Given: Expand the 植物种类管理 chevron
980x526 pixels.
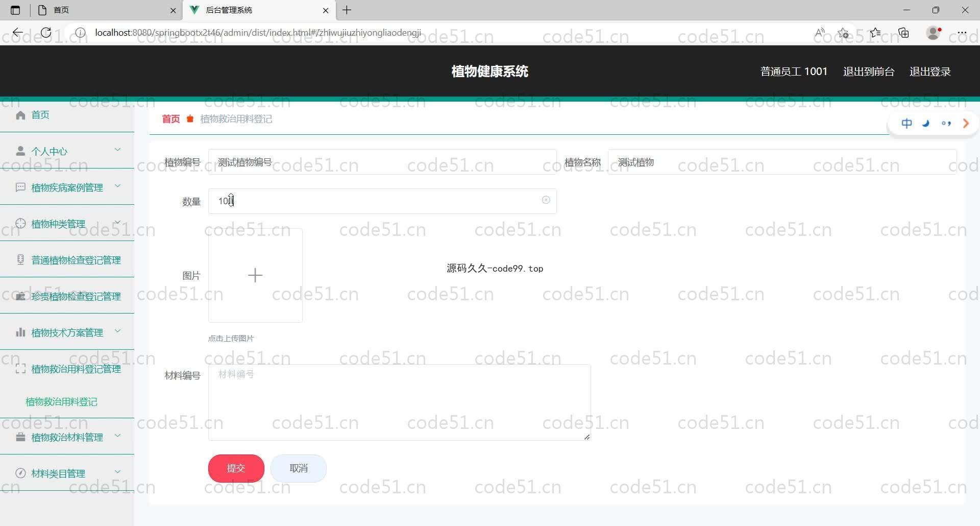Looking at the screenshot, I should pyautogui.click(x=118, y=222).
